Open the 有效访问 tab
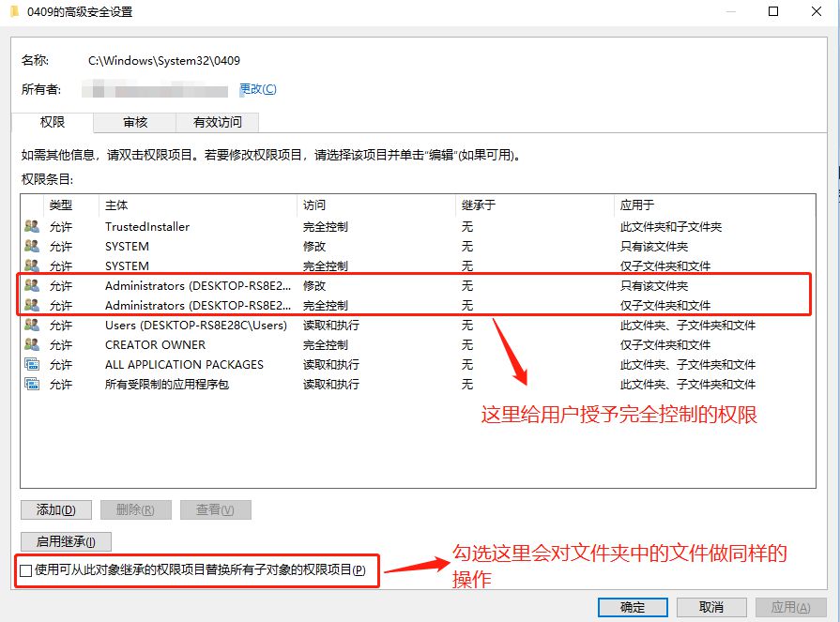Viewport: 840px width, 622px height. click(217, 122)
